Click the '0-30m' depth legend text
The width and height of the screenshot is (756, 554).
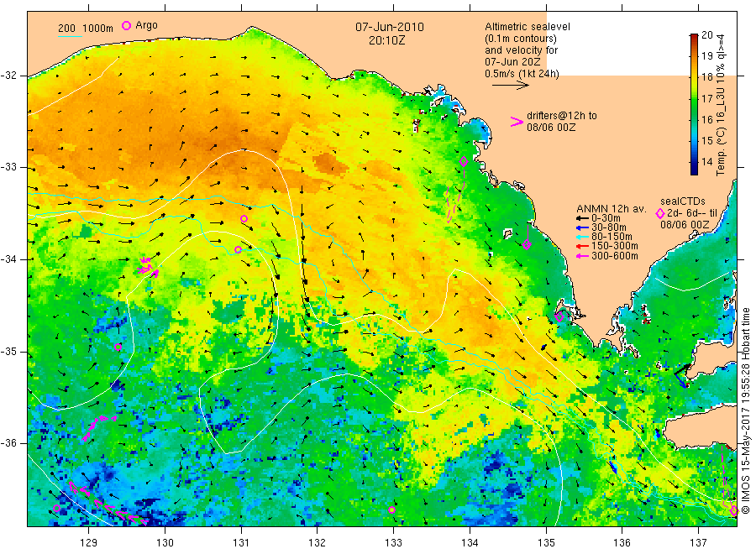tap(606, 218)
